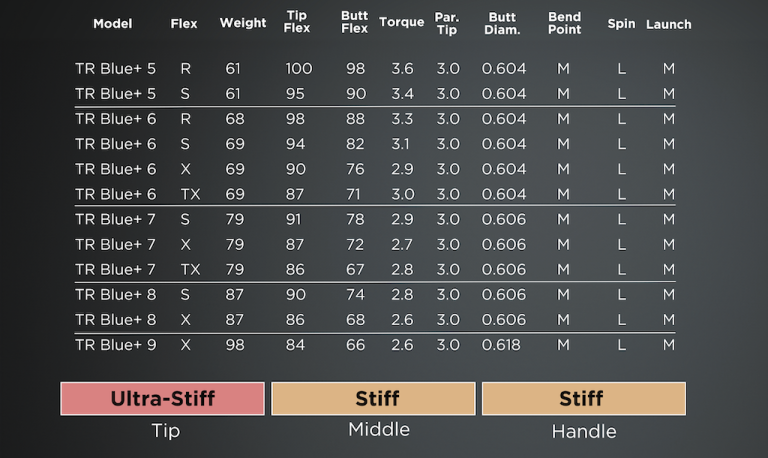The height and width of the screenshot is (458, 768).
Task: Click the Spin column header
Action: (621, 24)
